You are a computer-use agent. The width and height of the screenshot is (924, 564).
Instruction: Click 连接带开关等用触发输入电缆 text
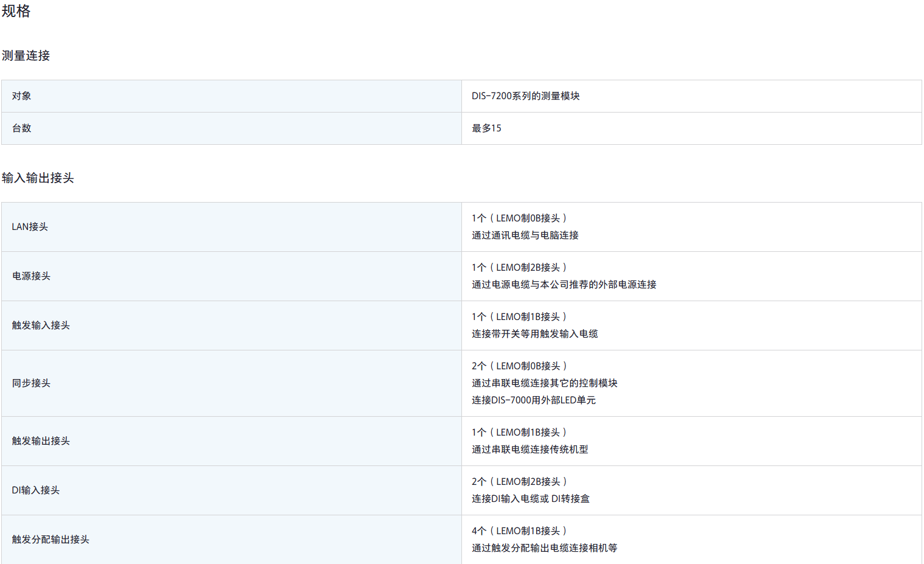point(535,334)
